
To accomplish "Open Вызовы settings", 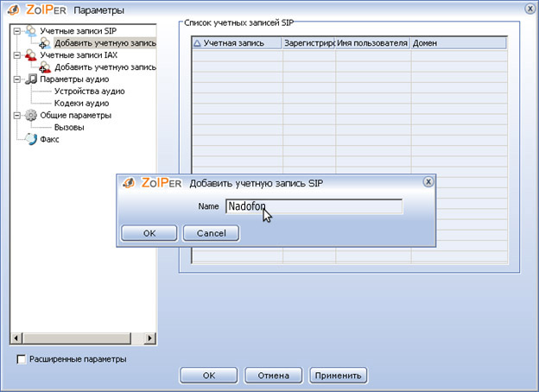I will pyautogui.click(x=69, y=128).
